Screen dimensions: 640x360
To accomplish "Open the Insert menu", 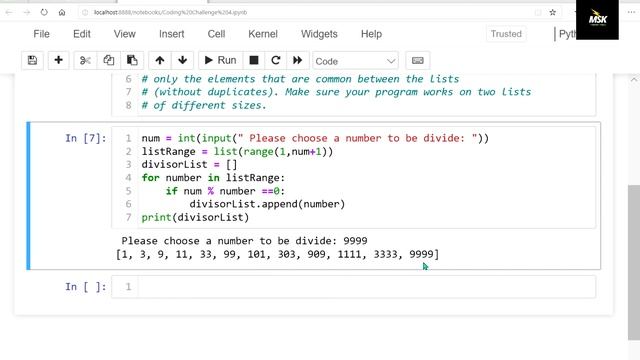I will point(171,34).
